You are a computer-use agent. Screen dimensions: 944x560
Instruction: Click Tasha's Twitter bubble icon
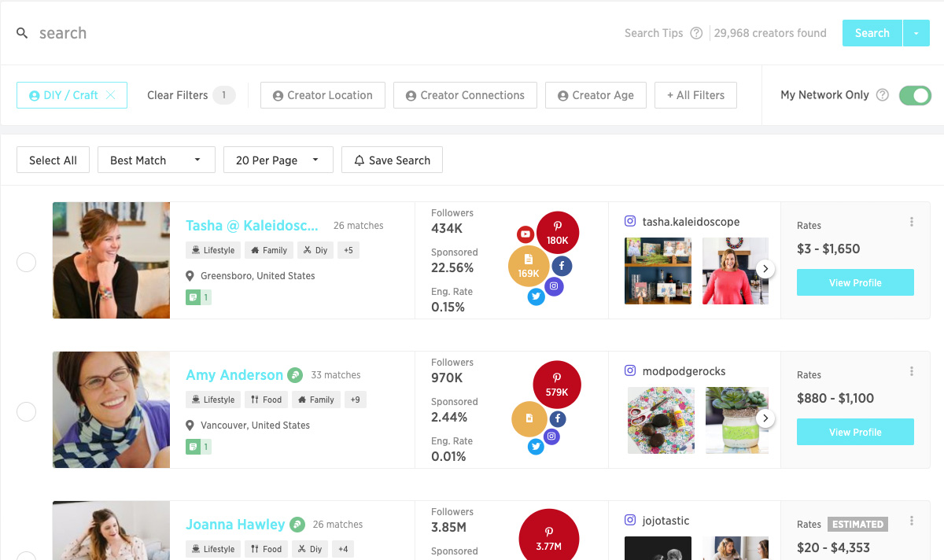coord(537,297)
